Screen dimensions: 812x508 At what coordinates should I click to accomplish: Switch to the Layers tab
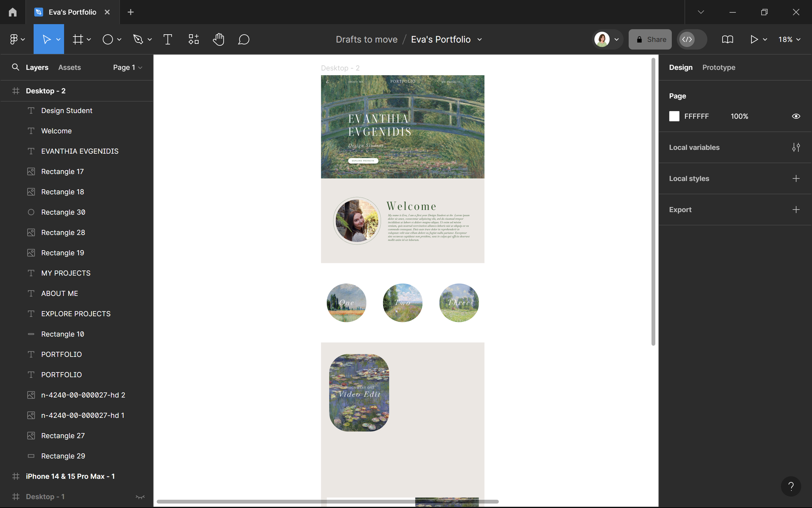tap(37, 67)
